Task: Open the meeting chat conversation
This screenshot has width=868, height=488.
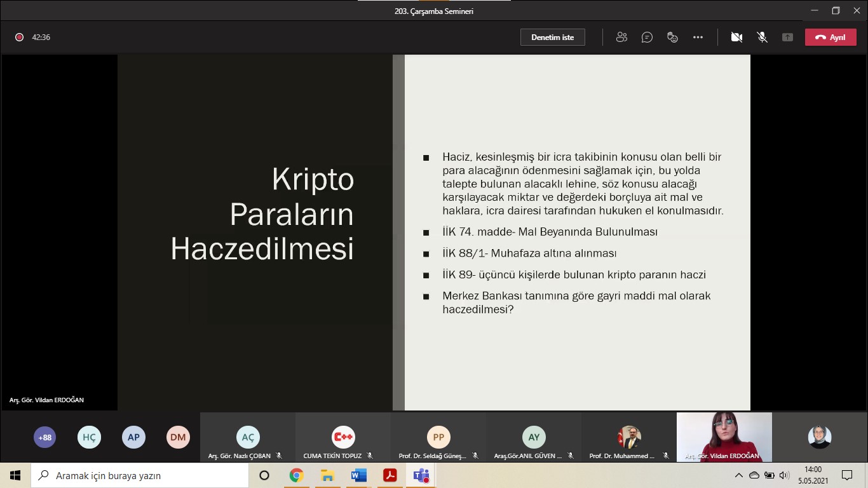Action: [647, 37]
